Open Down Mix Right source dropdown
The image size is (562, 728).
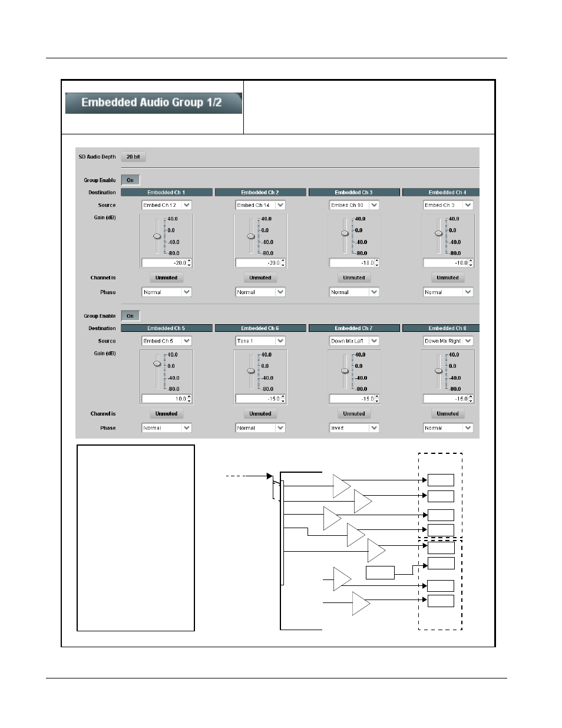448,341
